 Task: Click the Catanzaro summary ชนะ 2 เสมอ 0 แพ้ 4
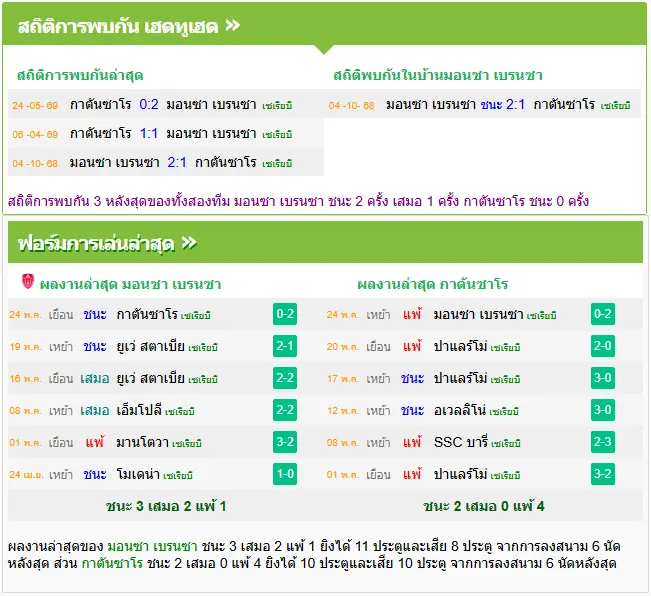(484, 506)
